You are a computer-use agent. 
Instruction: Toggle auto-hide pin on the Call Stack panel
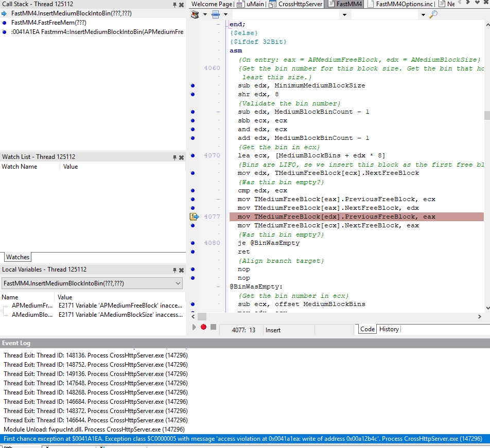coord(173,4)
